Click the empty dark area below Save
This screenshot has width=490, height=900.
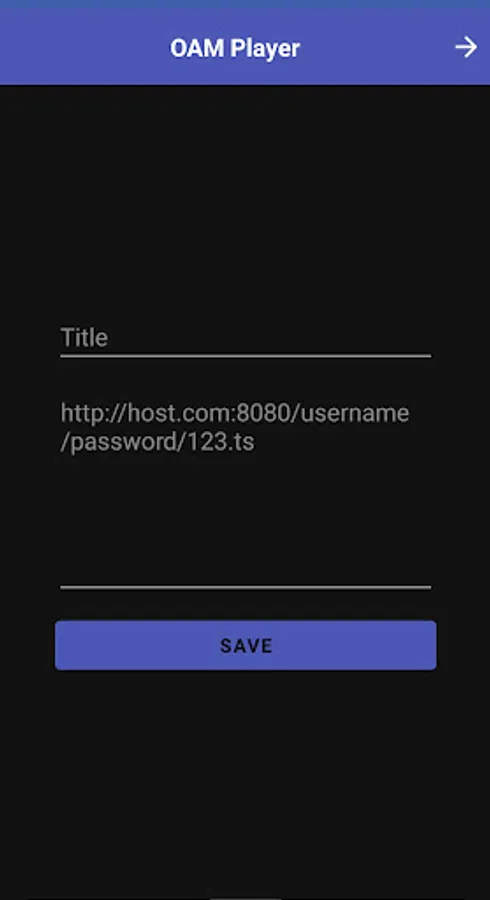246,781
